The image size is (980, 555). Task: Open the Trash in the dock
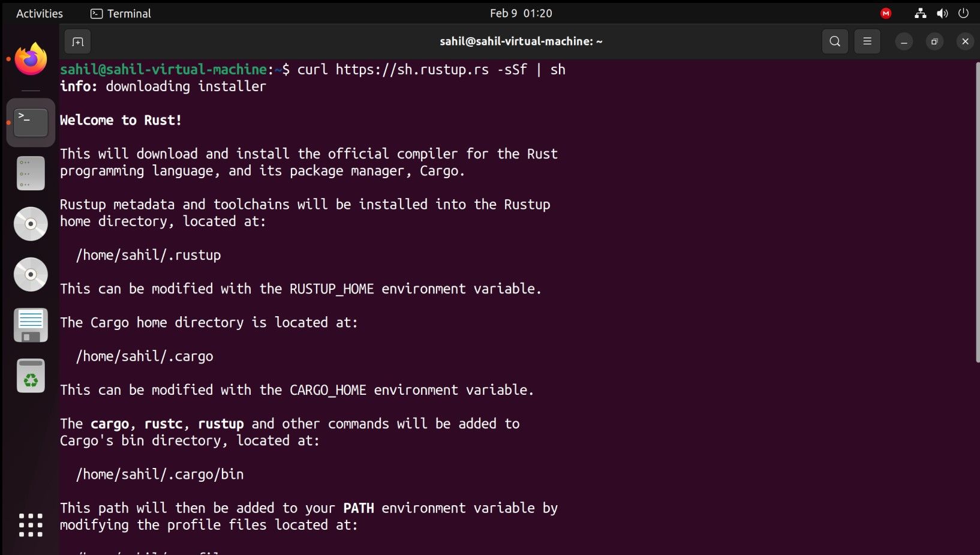(x=31, y=376)
